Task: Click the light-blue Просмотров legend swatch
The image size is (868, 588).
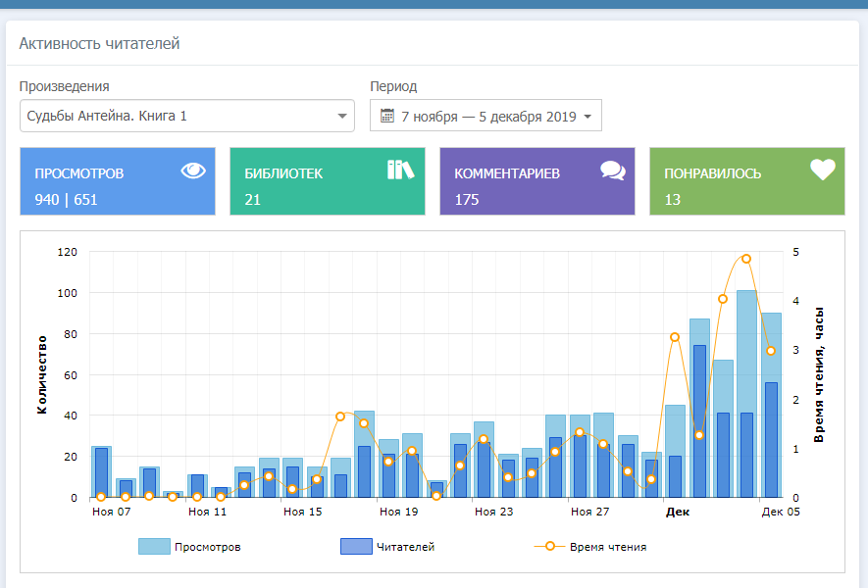Action: tap(154, 547)
